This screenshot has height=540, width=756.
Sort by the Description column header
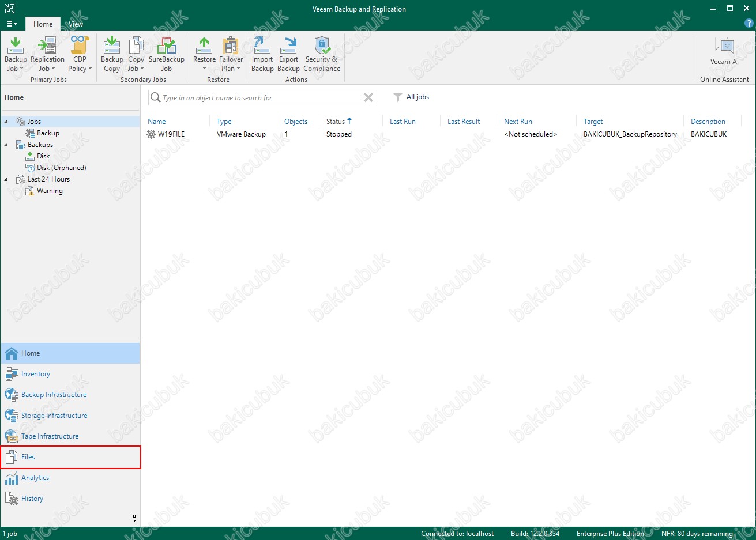[x=708, y=122]
